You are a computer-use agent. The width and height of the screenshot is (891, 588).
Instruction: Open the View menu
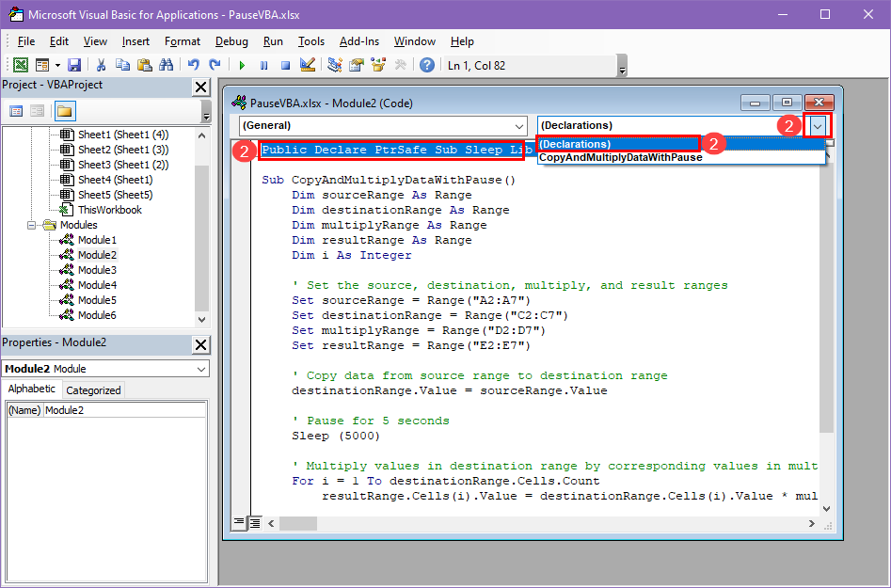(95, 41)
